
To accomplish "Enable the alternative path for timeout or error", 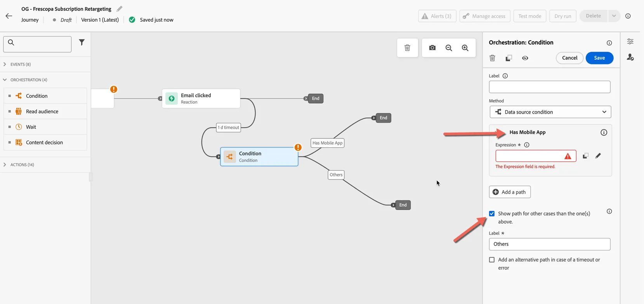I will click(x=492, y=260).
